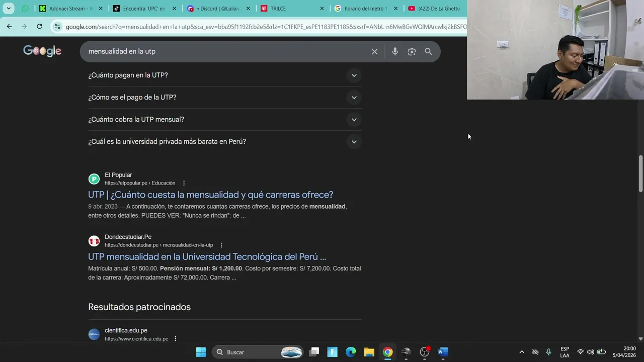Close the Adonaei Stream tab
The image size is (644, 362).
pyautogui.click(x=101, y=9)
